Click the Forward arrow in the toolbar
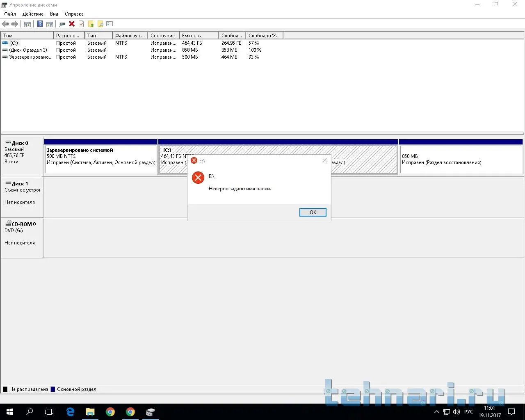The width and height of the screenshot is (525, 420). [x=15, y=24]
